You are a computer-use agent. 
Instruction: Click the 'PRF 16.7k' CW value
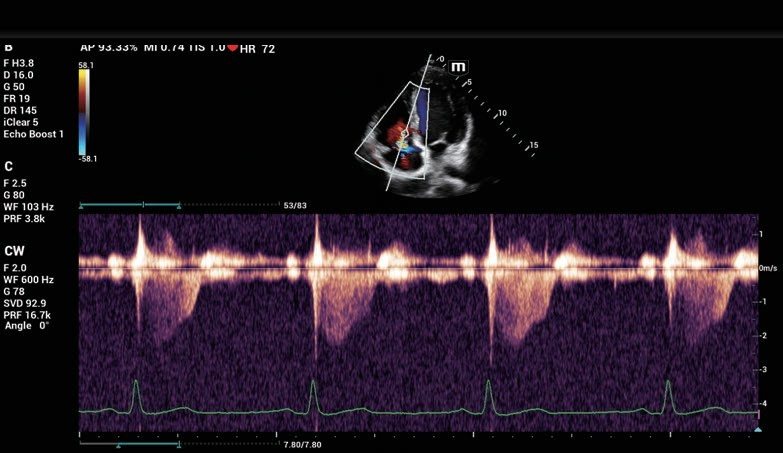[27, 315]
